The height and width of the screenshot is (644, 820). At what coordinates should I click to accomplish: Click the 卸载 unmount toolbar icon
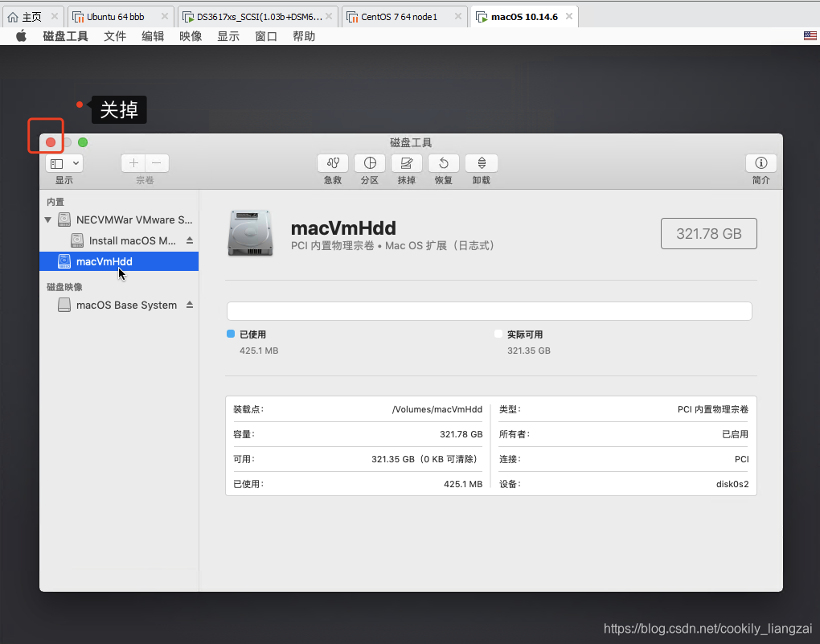481,163
